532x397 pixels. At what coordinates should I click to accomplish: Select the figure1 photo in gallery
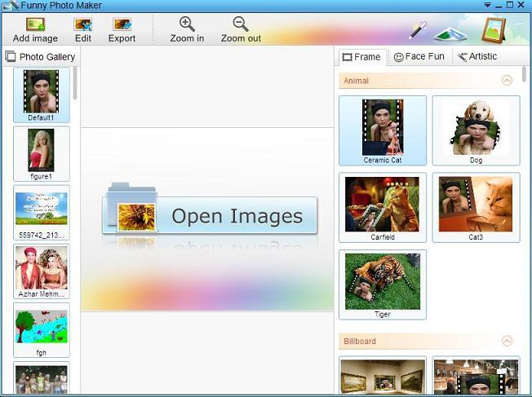pyautogui.click(x=42, y=153)
